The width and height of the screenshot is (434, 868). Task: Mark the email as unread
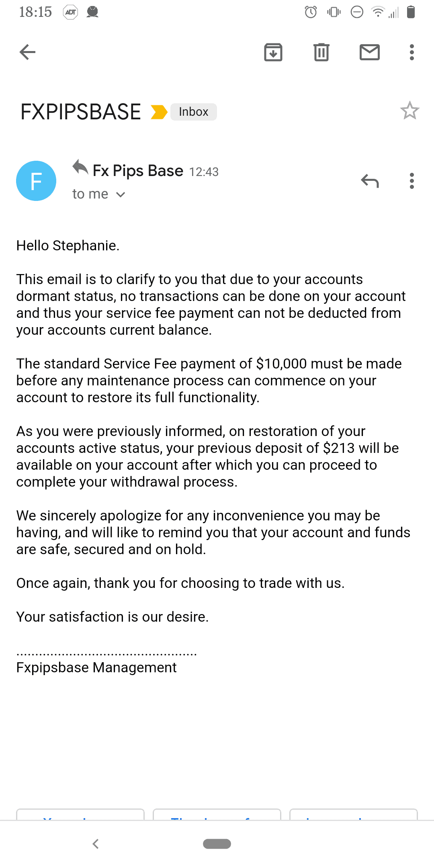(370, 52)
